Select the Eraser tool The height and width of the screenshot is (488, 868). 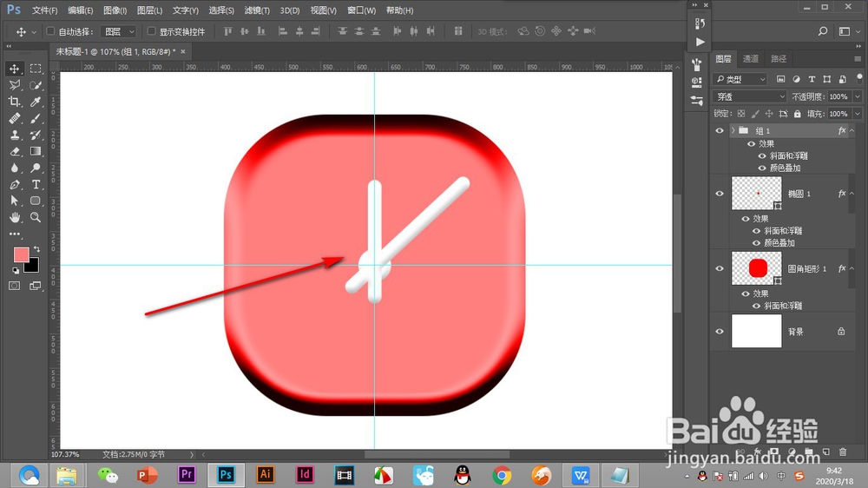click(x=15, y=151)
